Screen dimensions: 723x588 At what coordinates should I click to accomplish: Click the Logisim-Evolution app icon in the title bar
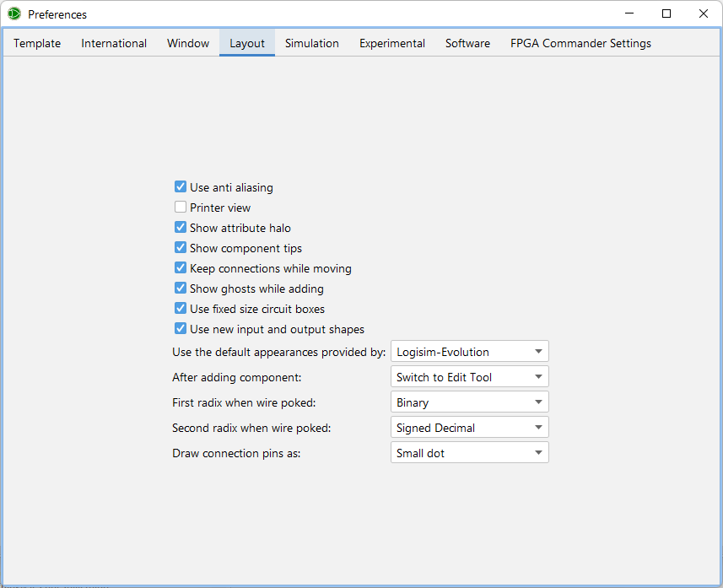[13, 13]
